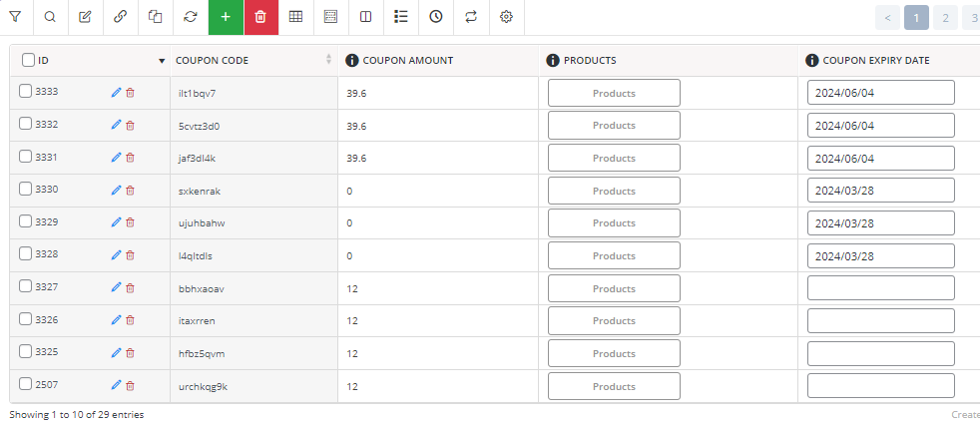The width and height of the screenshot is (980, 426).
Task: Click info icon beside Coupon Amount header
Action: (x=352, y=61)
